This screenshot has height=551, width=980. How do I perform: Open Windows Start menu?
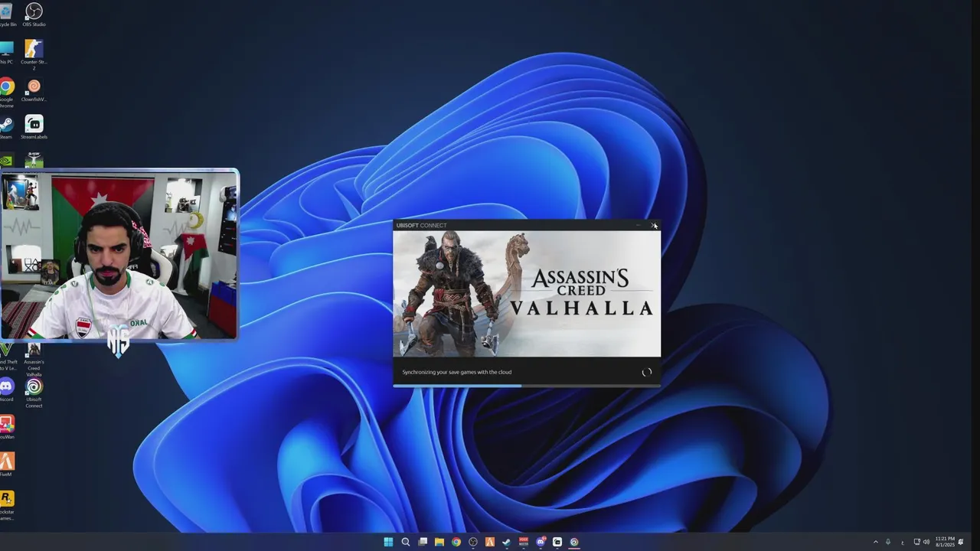tap(388, 542)
